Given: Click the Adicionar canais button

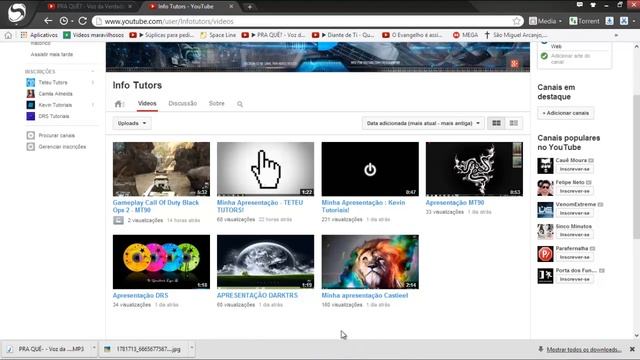Looking at the screenshot, I should (x=565, y=113).
